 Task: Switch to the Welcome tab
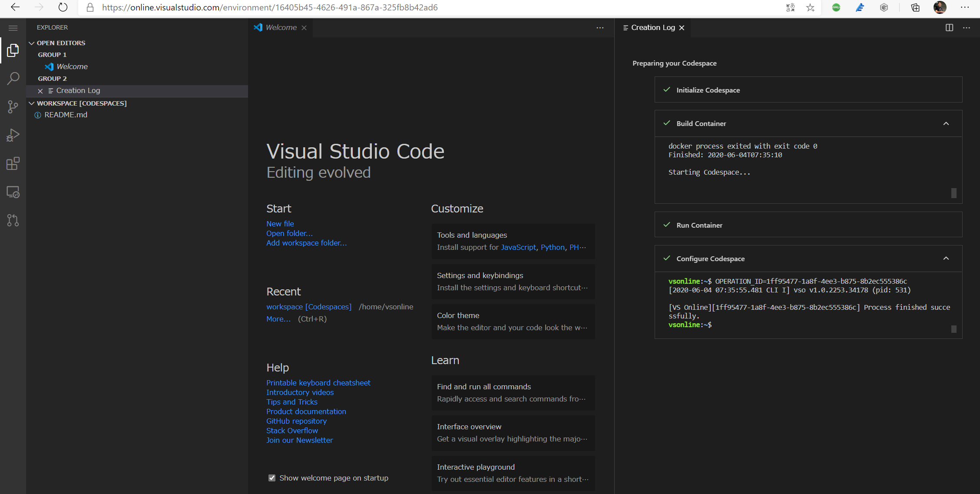[x=280, y=27]
